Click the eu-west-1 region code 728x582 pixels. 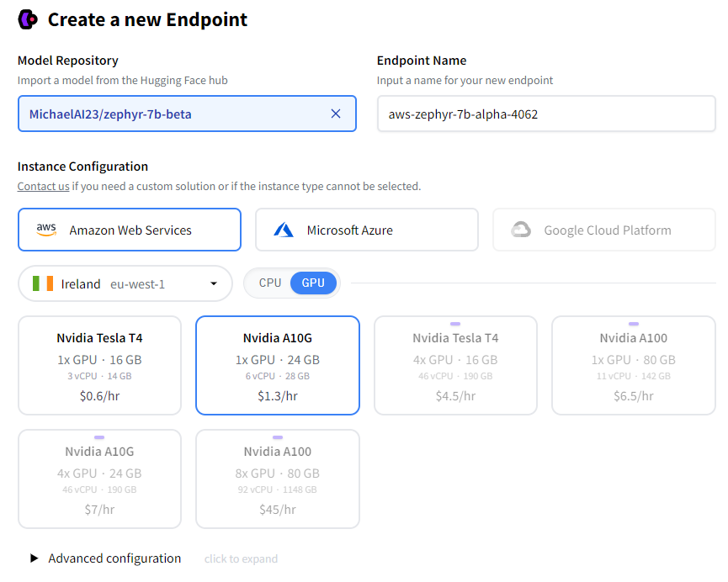[x=137, y=284]
